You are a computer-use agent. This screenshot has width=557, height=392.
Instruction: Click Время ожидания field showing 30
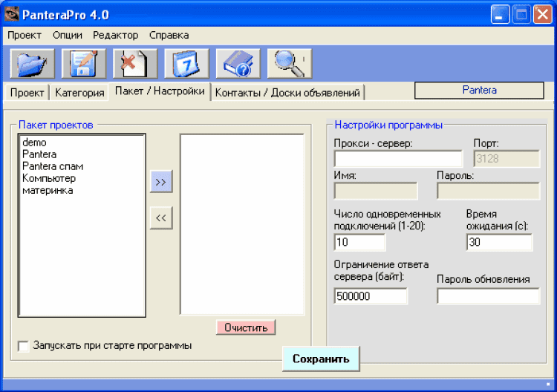[x=500, y=242]
